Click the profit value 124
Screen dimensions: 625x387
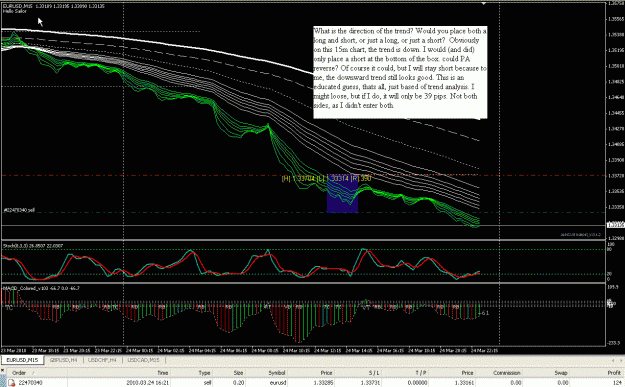tap(617, 383)
